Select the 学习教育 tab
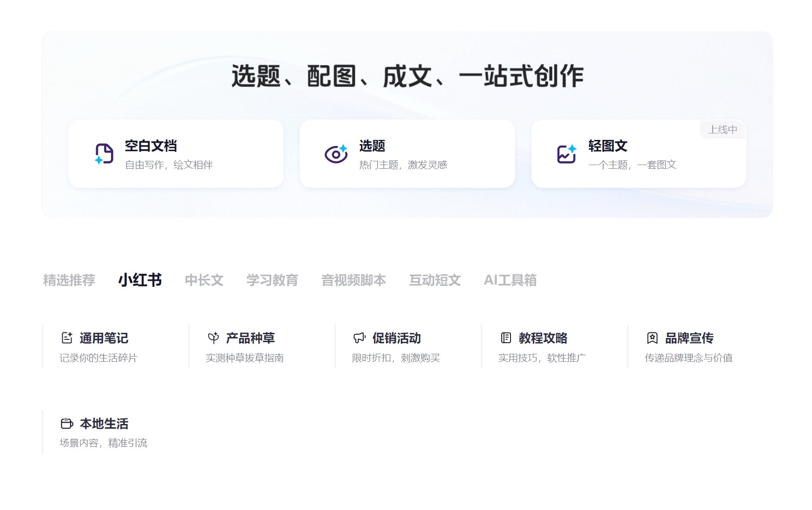Image resolution: width=812 pixels, height=510 pixels. point(272,280)
